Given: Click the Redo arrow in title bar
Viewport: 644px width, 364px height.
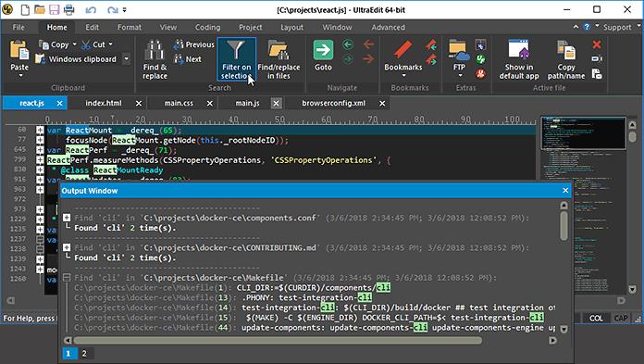Looking at the screenshot, I should pyautogui.click(x=112, y=10).
